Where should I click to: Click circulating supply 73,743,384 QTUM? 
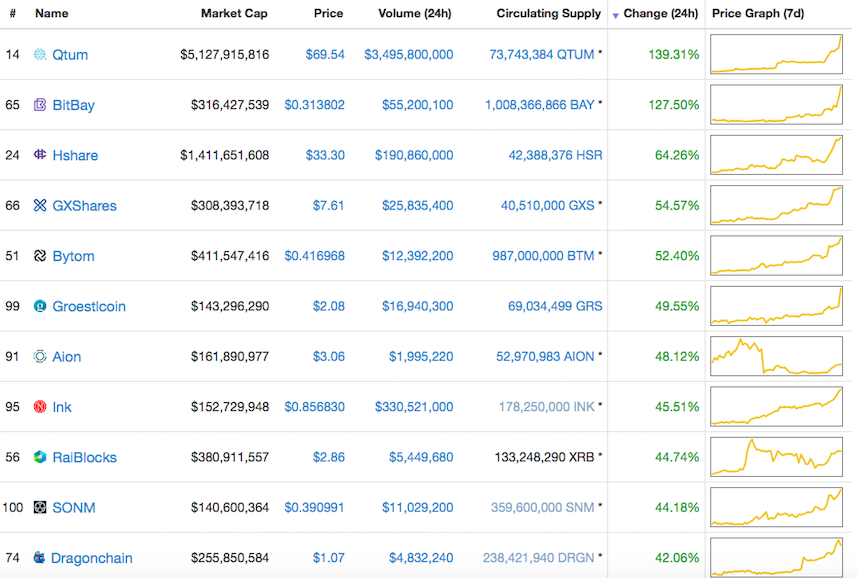click(542, 55)
